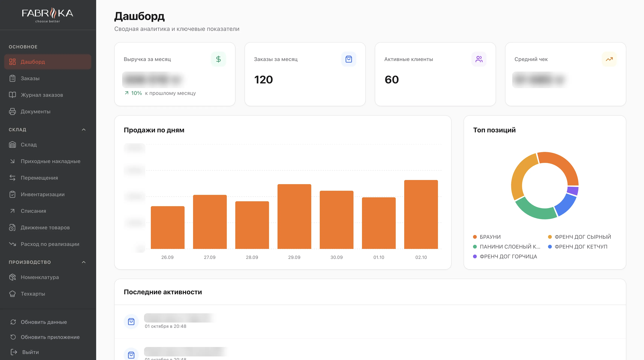Open Журнал заказов in the sidebar
Image resolution: width=644 pixels, height=360 pixels.
tap(48, 95)
